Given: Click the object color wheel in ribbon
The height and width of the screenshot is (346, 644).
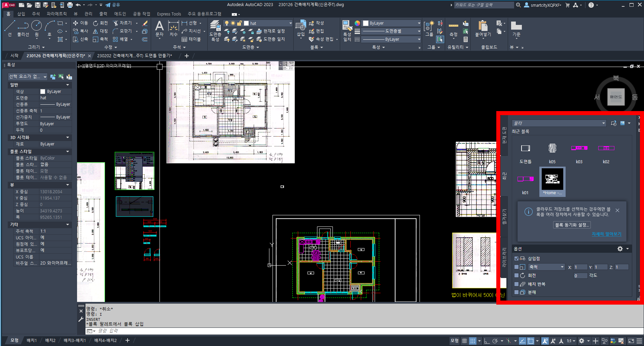Looking at the screenshot, I should click(357, 23).
